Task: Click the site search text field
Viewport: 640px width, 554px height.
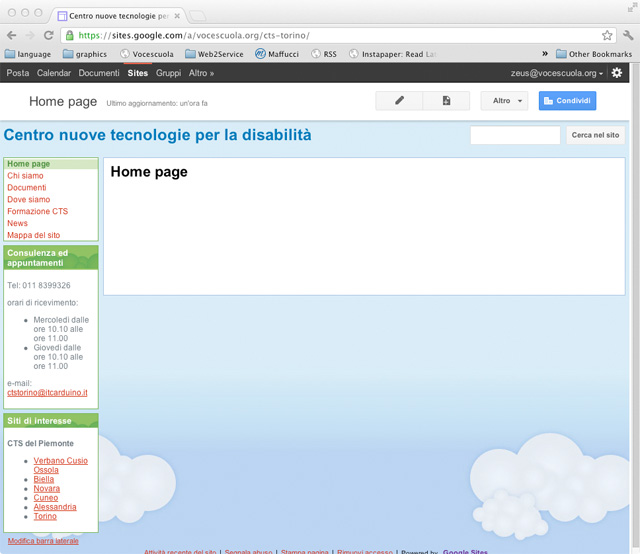Action: click(x=515, y=135)
